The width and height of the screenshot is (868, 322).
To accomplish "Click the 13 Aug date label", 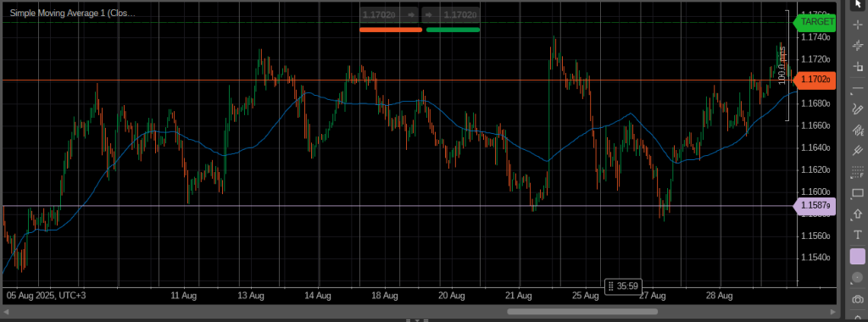I will tap(251, 296).
